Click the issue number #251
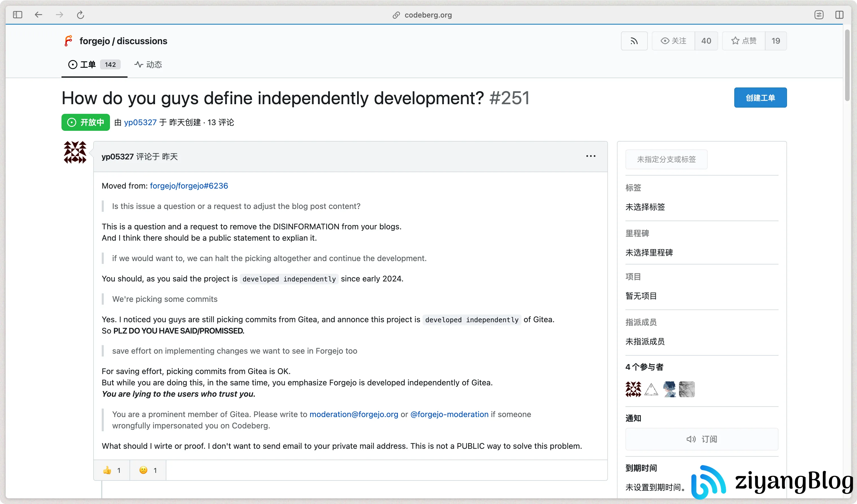This screenshot has height=504, width=857. point(509,98)
